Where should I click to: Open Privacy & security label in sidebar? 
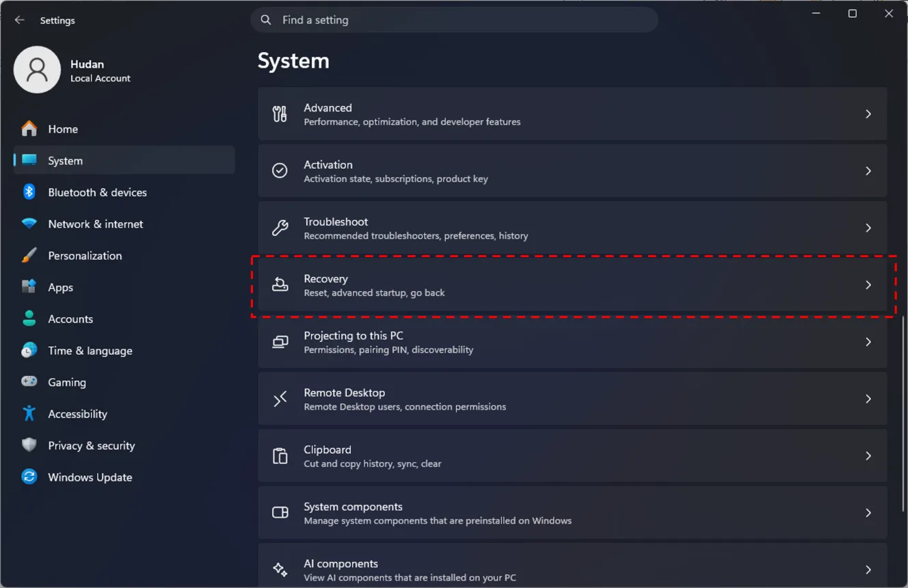point(92,446)
